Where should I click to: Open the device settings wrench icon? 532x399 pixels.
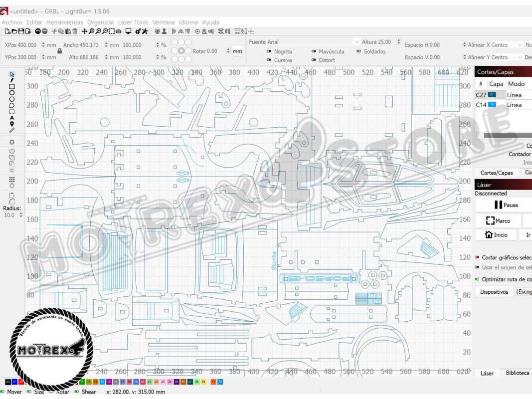point(145,31)
